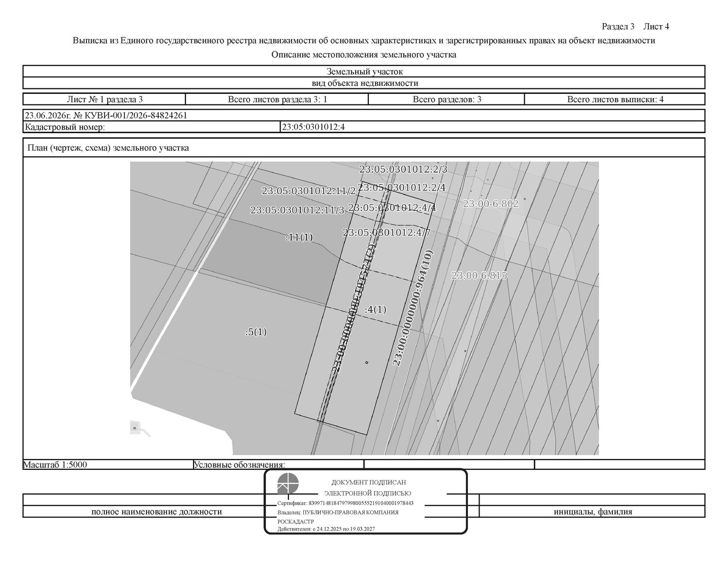The width and height of the screenshot is (728, 563).
Task: Click the cadastral number value 23:05:0301012:4
Action: pyautogui.click(x=313, y=127)
